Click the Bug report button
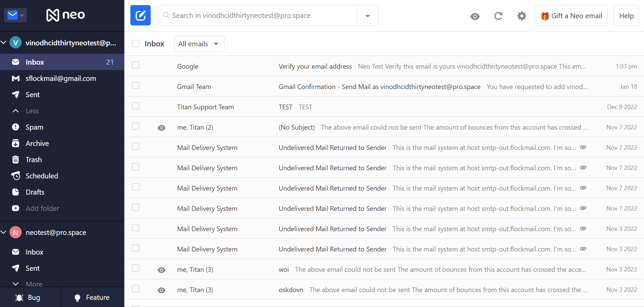This screenshot has width=644, height=307. point(30,297)
